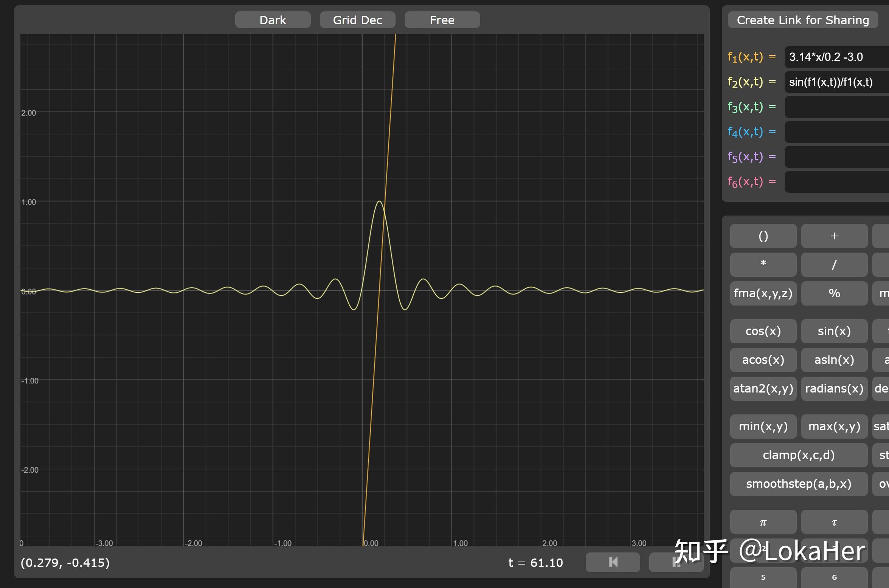Insert the tau constant
This screenshot has width=889, height=588.
(x=834, y=522)
